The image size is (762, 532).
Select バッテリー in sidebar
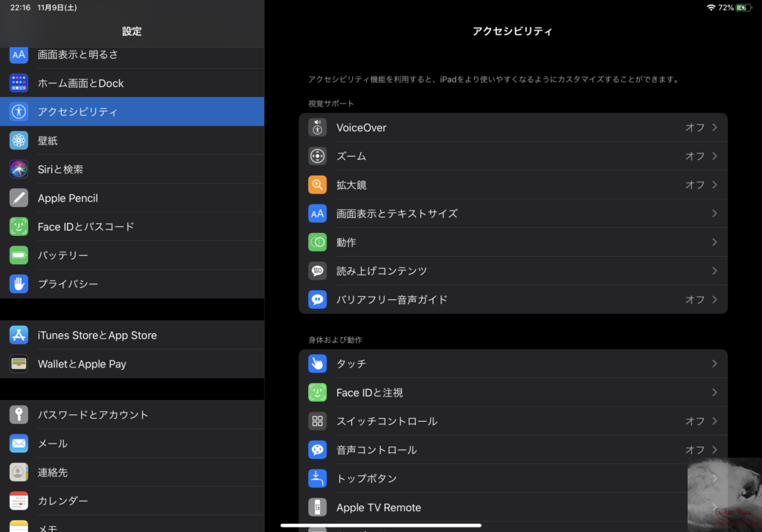[x=132, y=255]
